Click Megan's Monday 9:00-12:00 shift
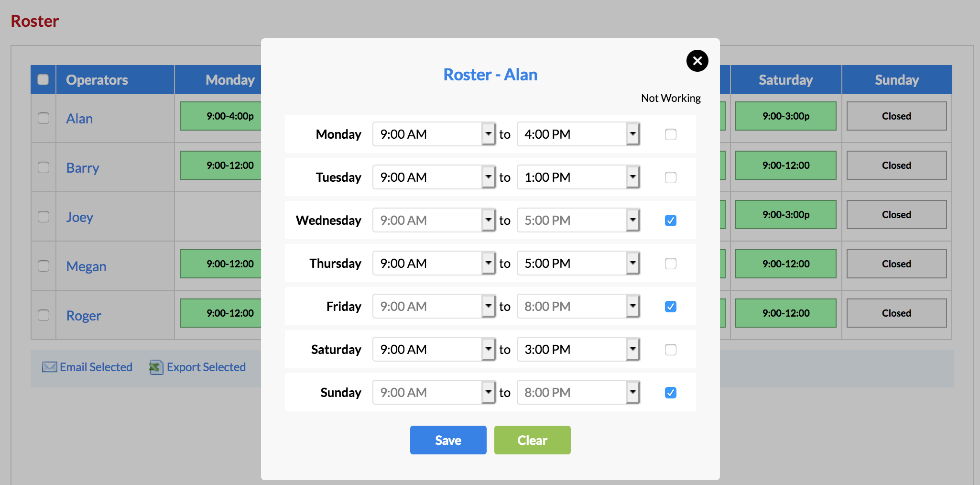This screenshot has height=485, width=980. coord(220,264)
